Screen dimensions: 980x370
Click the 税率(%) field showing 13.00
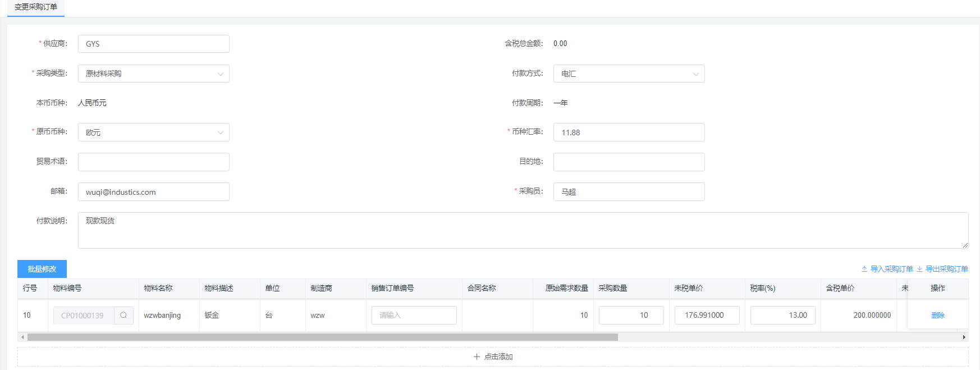pos(782,315)
